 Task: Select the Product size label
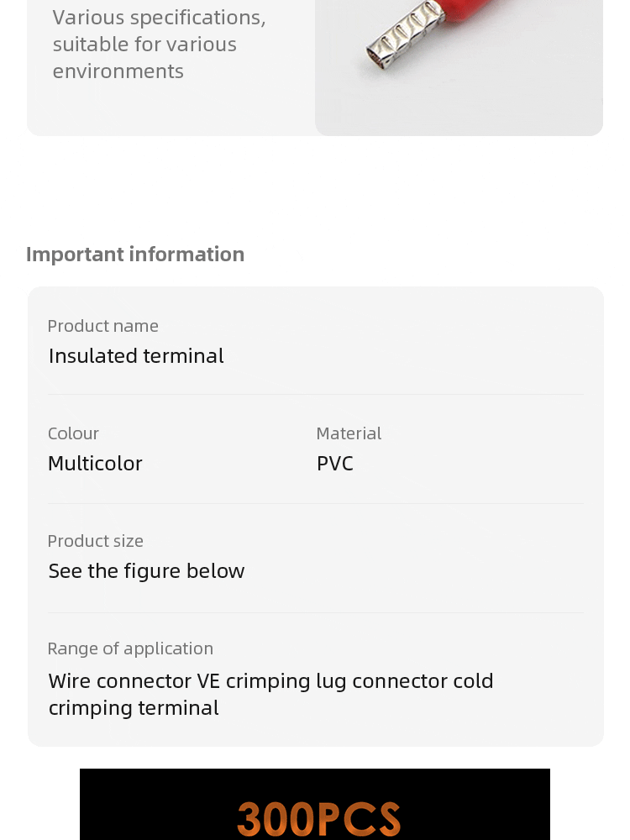[x=96, y=541]
